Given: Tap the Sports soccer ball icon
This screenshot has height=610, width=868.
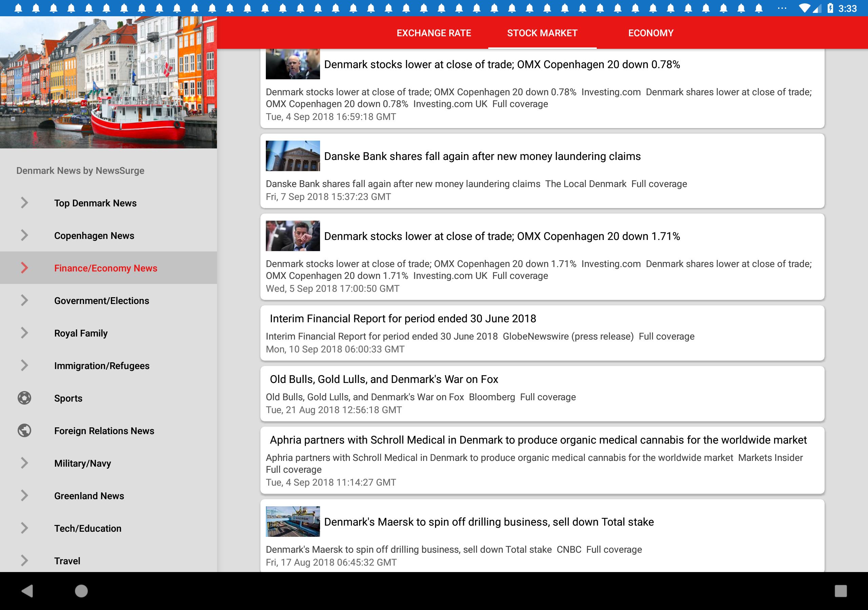Looking at the screenshot, I should pyautogui.click(x=24, y=398).
